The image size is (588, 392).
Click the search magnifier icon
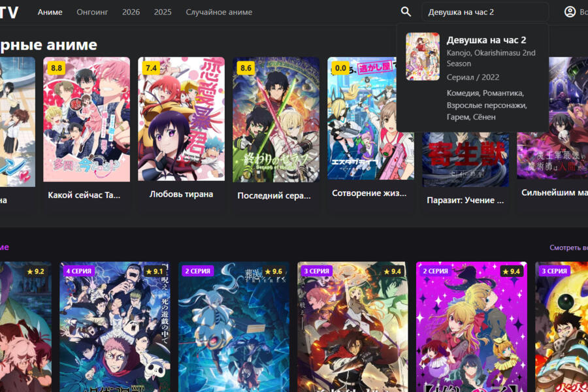[x=406, y=12]
